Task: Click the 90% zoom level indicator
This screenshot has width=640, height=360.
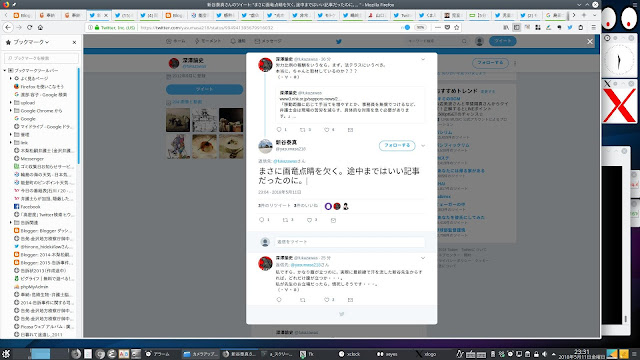Action: [x=420, y=27]
